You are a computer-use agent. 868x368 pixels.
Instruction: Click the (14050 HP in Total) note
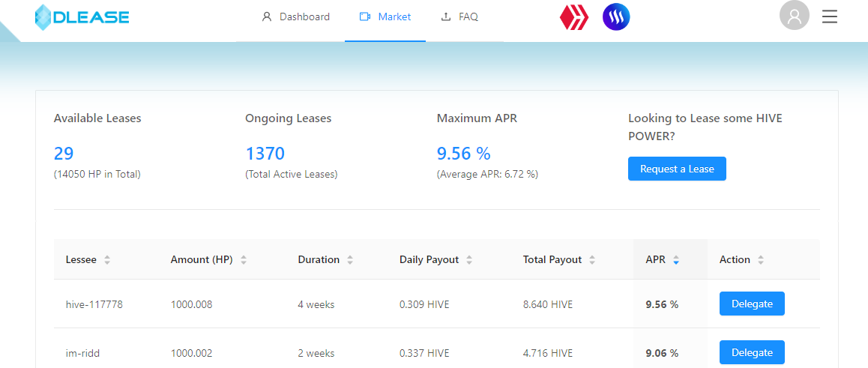click(x=97, y=175)
